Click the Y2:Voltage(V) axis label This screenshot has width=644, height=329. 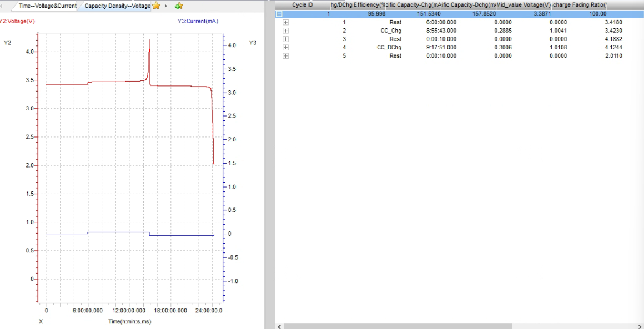(17, 21)
